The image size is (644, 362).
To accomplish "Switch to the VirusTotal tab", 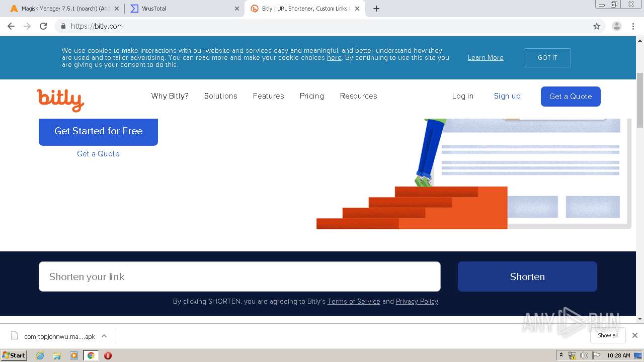I will [184, 9].
